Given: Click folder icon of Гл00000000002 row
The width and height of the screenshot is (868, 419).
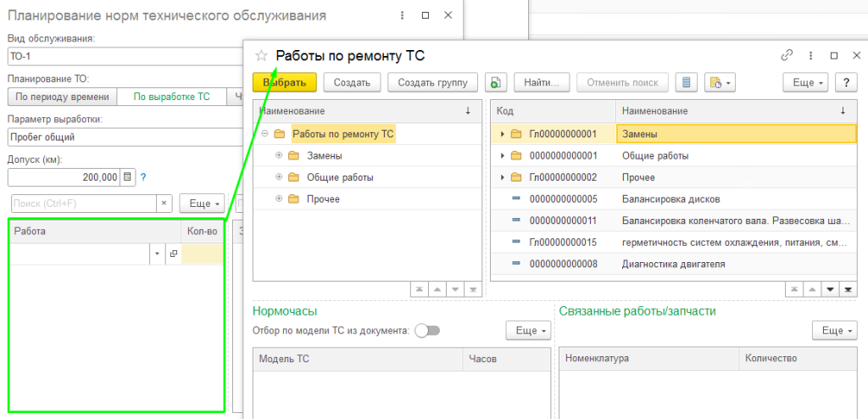Looking at the screenshot, I should [x=516, y=177].
